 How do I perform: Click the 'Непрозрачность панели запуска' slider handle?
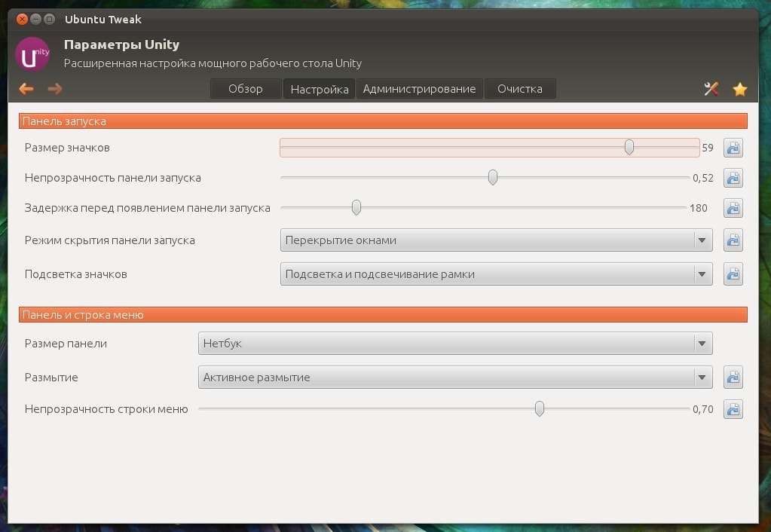493,178
